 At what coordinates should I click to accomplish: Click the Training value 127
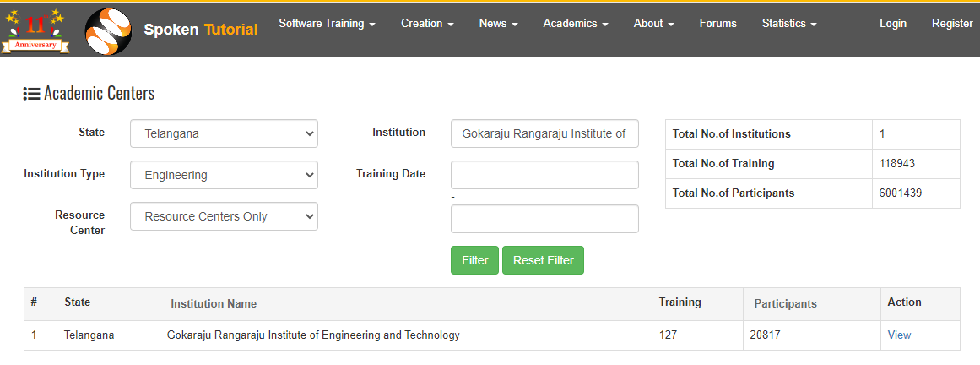[x=669, y=335]
